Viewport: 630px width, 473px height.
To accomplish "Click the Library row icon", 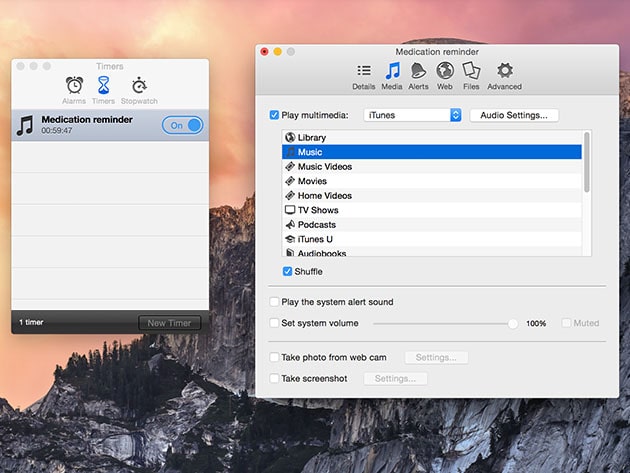I will [290, 137].
